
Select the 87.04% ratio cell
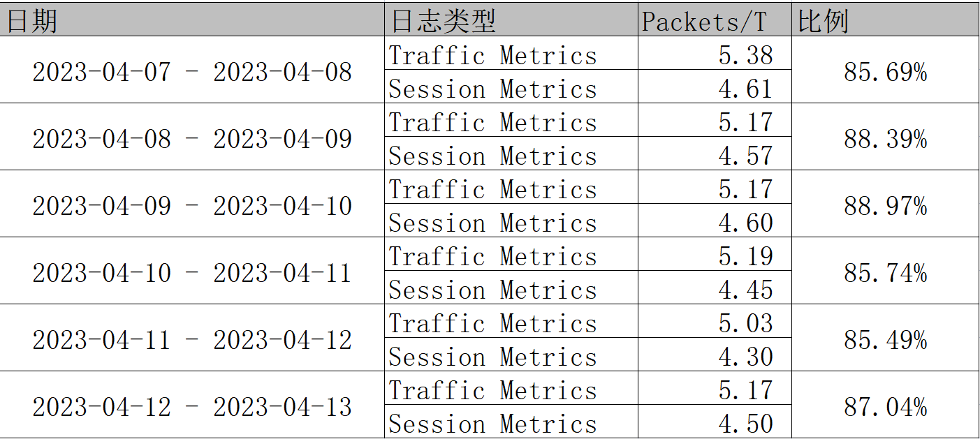[x=885, y=406]
